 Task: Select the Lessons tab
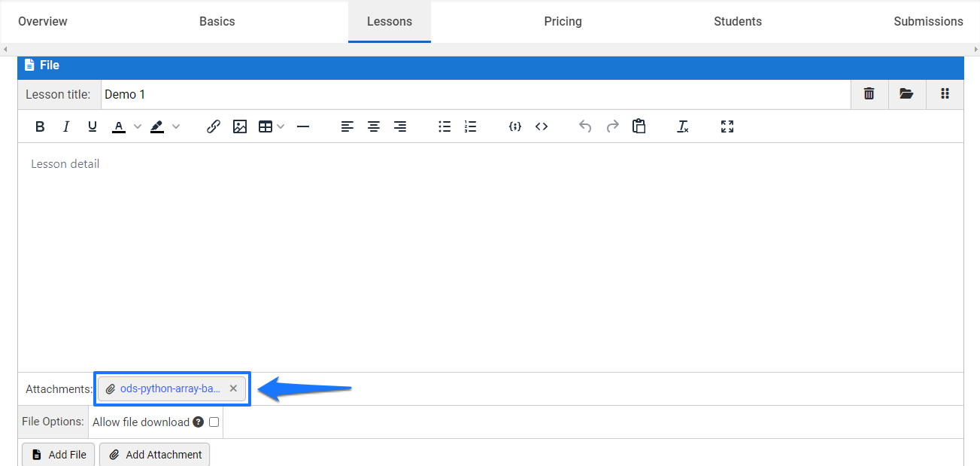[390, 22]
